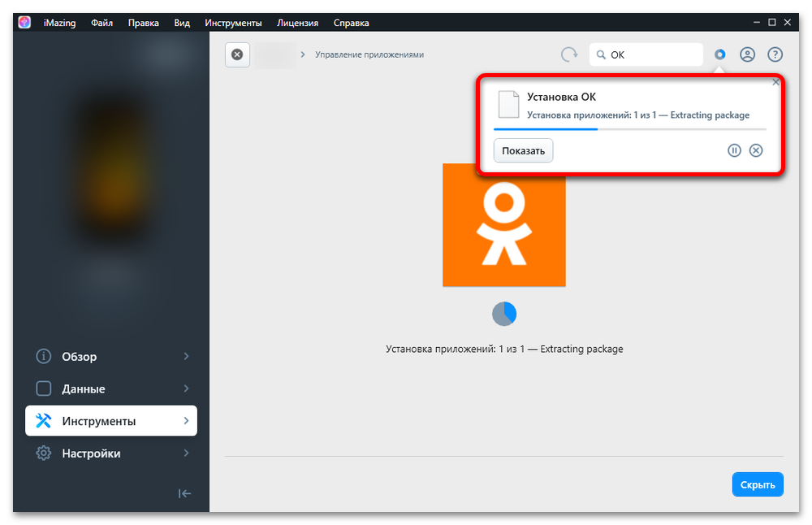
Task: Cancel the OK installation operation
Action: point(756,150)
